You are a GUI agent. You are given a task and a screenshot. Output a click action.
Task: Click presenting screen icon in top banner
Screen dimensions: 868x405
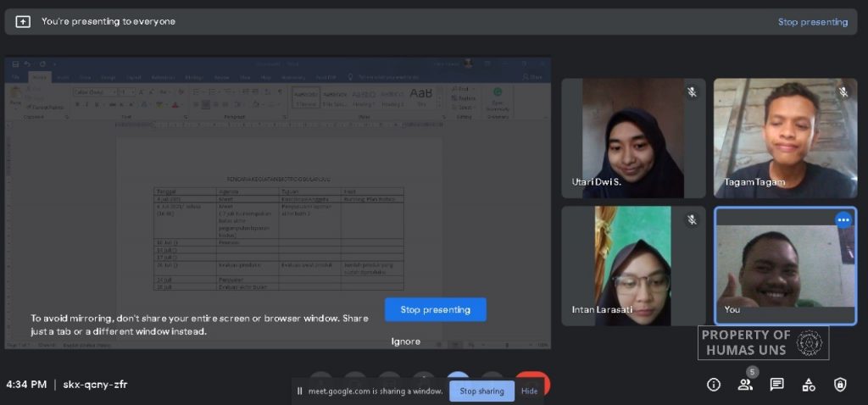[23, 21]
